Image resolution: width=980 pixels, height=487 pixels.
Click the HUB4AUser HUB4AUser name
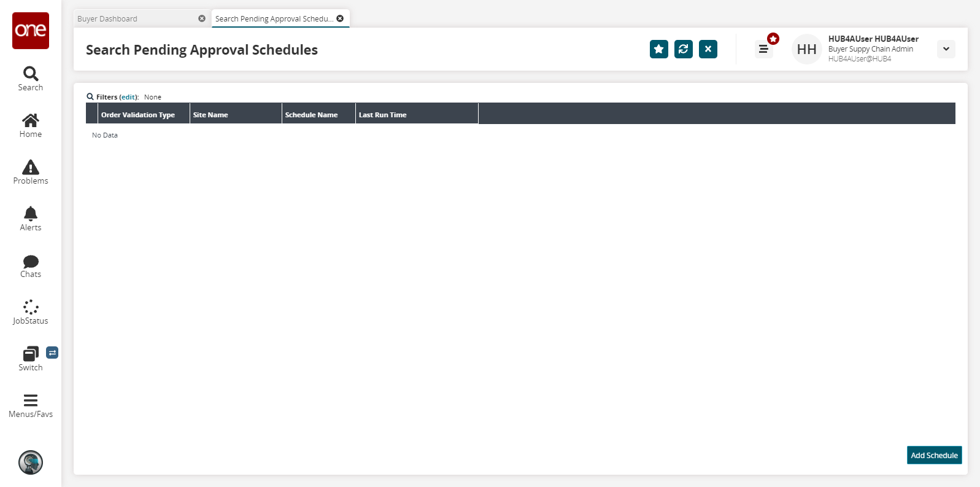click(873, 39)
